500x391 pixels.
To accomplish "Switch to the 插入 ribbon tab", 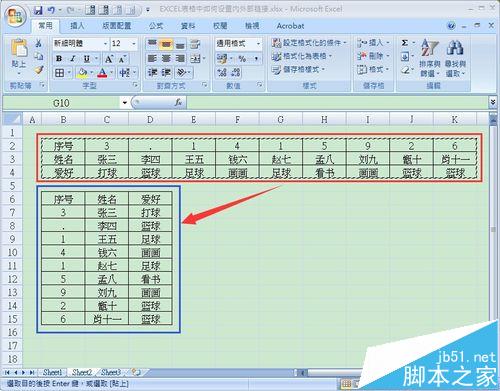I will 77,26.
